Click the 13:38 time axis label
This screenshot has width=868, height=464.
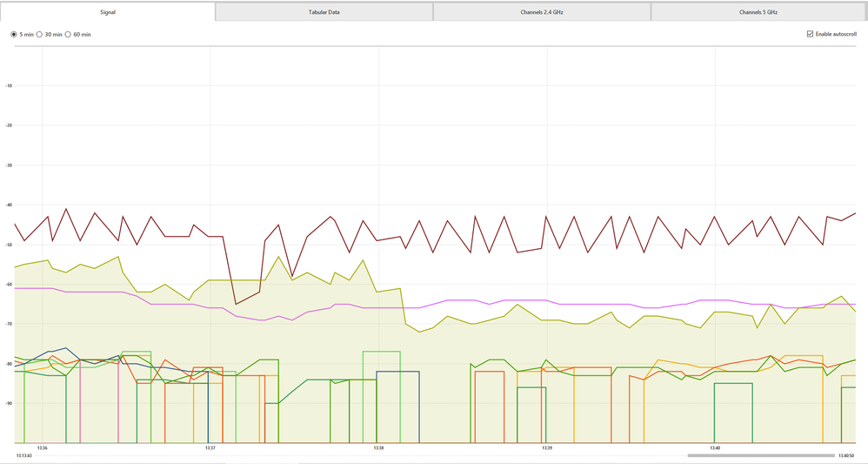point(378,448)
